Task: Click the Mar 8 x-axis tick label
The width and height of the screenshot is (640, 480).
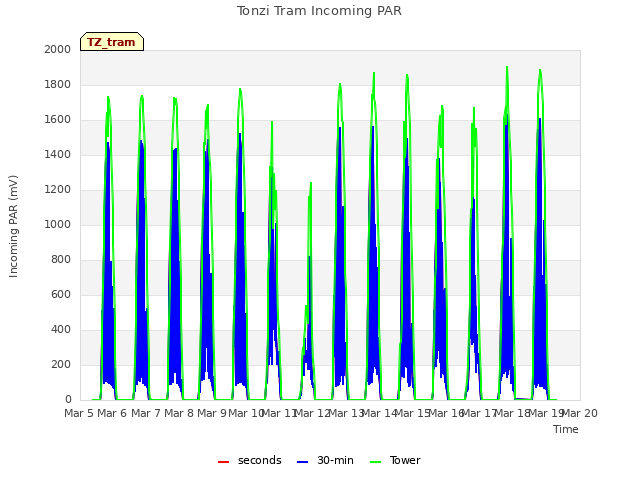Action: point(179,413)
